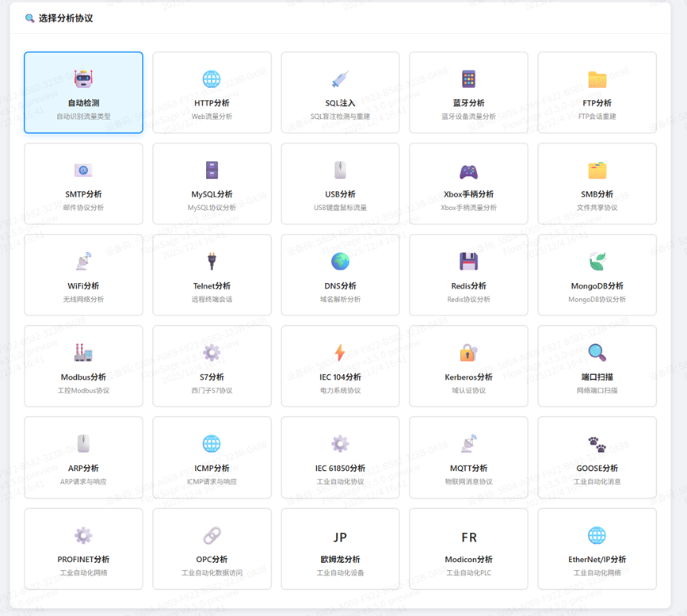Click the FTP分析 title text
This screenshot has width=687, height=616.
click(597, 103)
